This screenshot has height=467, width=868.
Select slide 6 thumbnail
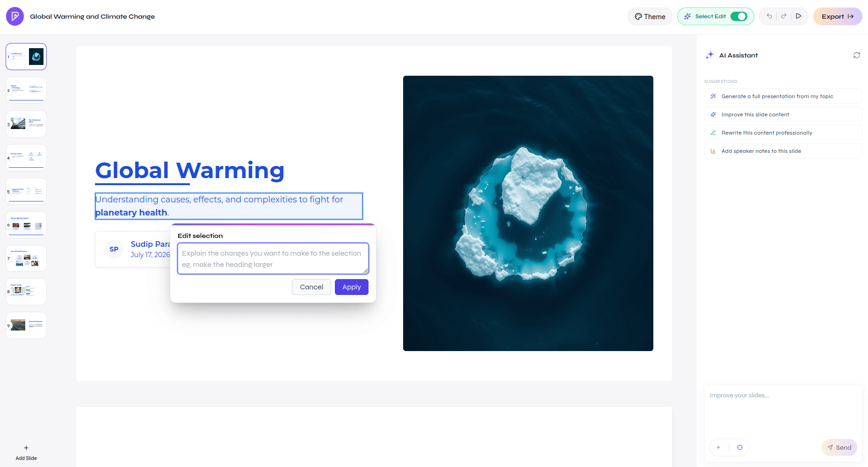point(26,225)
